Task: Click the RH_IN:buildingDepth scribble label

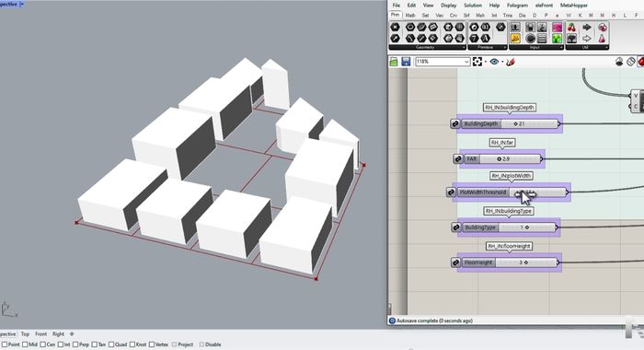Action: 510,108
